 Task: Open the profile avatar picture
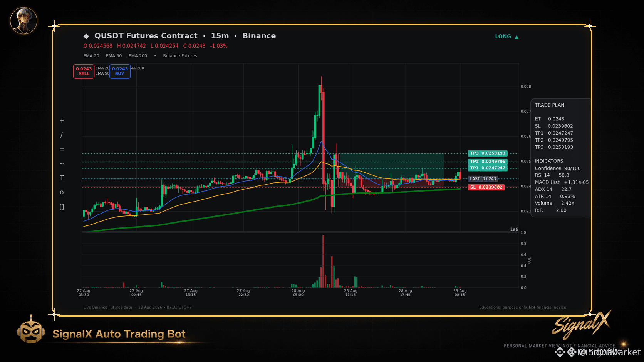point(23,21)
